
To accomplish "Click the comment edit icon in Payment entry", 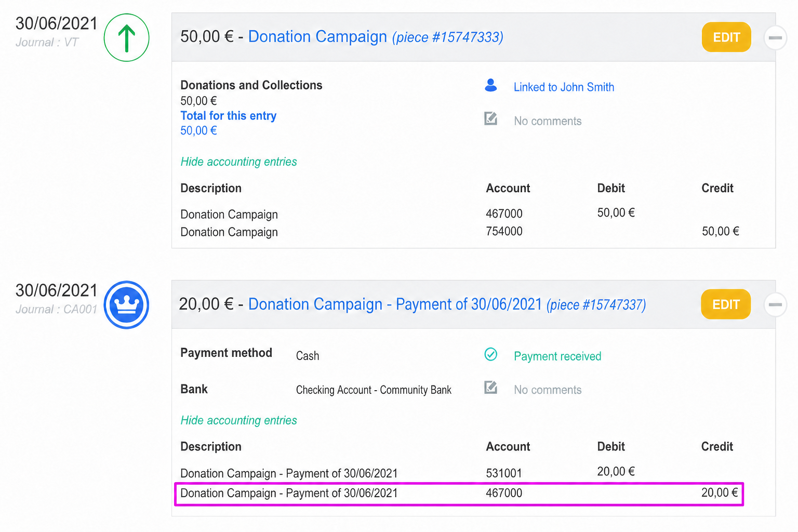I will click(x=490, y=388).
